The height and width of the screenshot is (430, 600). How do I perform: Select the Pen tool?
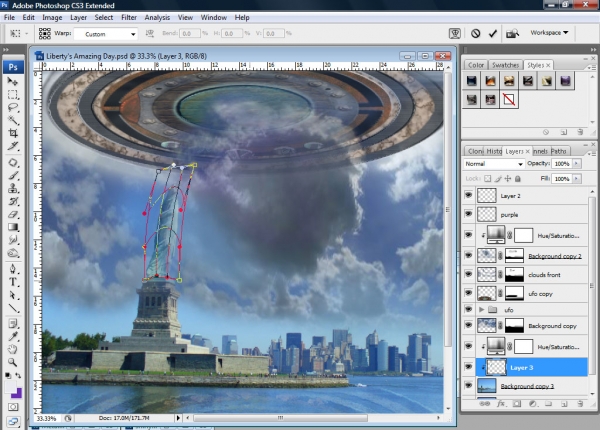[13, 269]
